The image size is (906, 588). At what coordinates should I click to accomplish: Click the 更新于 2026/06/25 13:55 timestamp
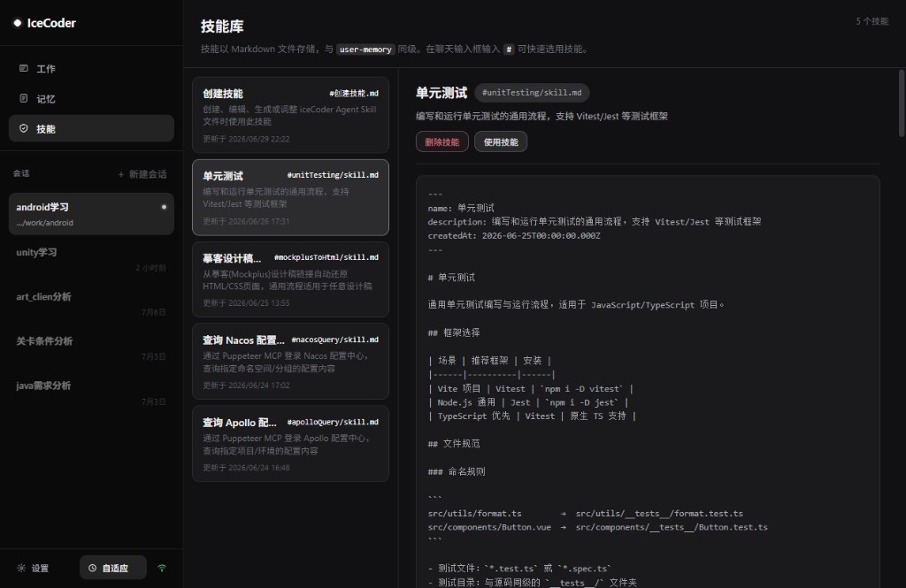coord(246,303)
